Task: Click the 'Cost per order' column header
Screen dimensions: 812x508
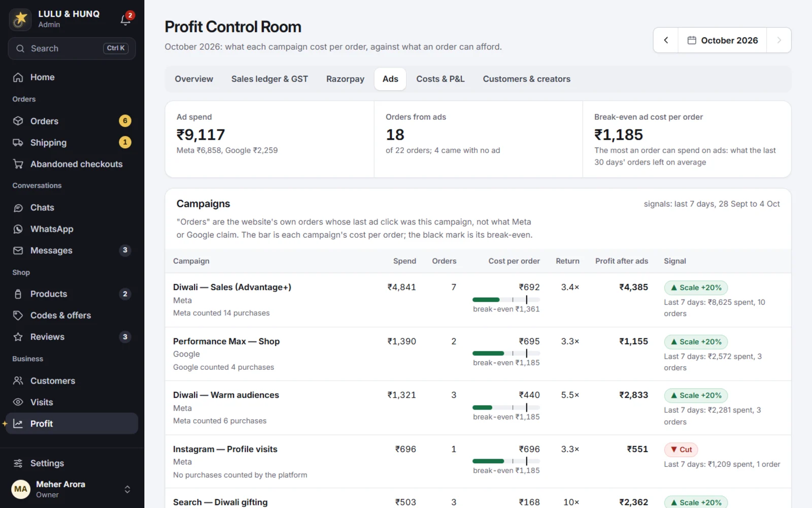Action: [x=514, y=261]
